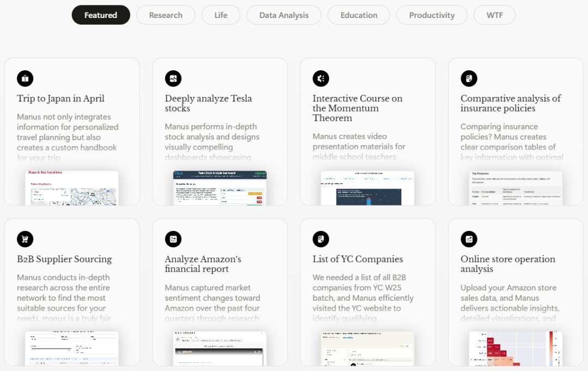
Task: Open the Japan maps preview thumbnail
Action: 72,188
